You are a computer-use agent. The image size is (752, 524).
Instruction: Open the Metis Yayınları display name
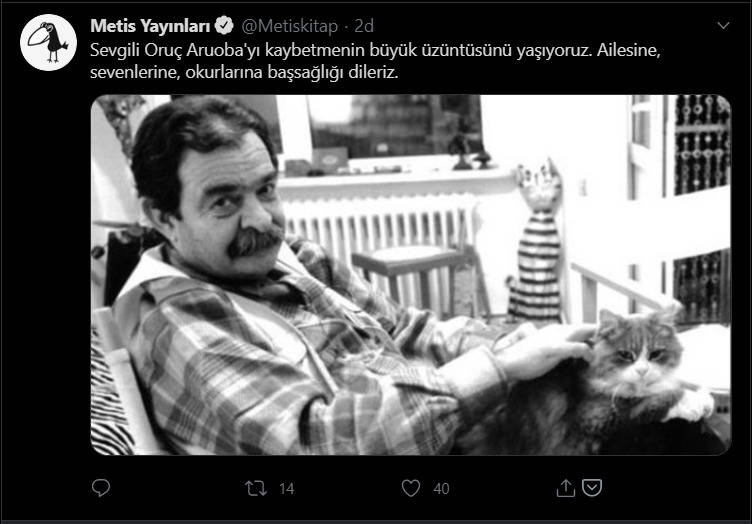[150, 26]
